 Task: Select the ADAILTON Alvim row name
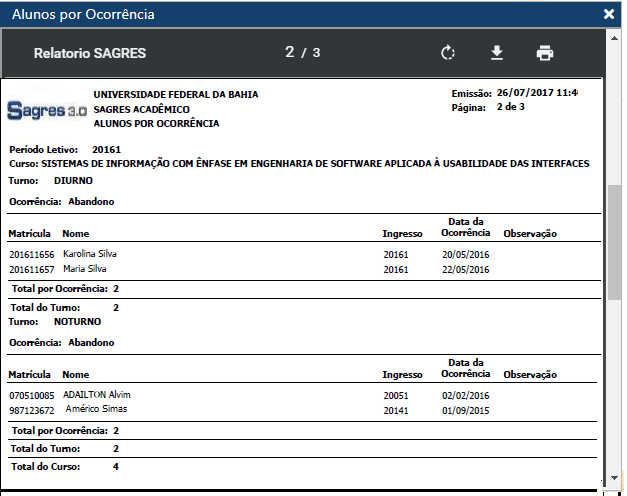(97, 394)
